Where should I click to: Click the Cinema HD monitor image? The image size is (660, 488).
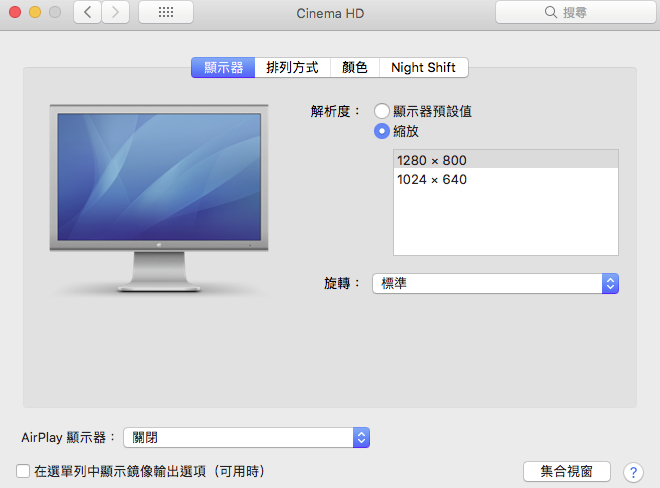(159, 198)
